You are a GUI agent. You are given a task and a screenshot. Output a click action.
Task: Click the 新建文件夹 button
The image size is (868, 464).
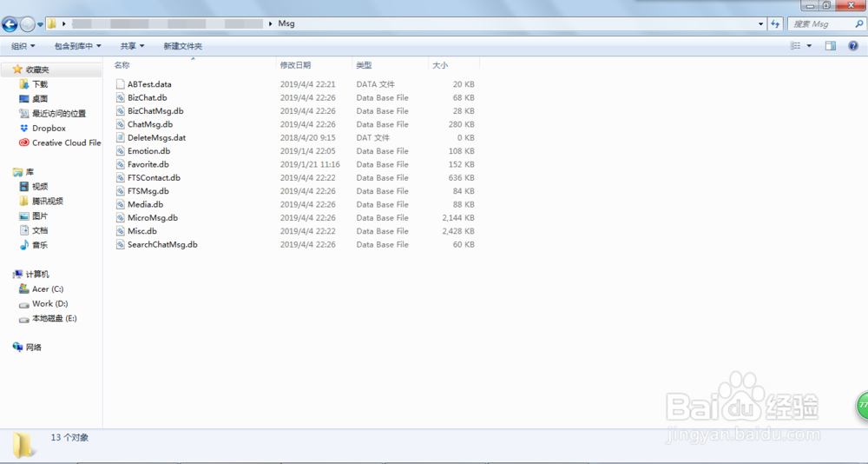click(x=182, y=46)
